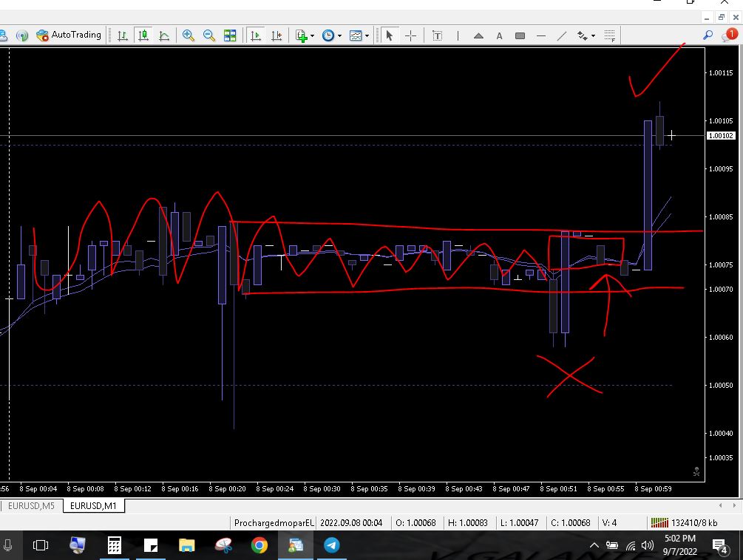
Task: Enable chart auto scroll icon
Action: 256,35
